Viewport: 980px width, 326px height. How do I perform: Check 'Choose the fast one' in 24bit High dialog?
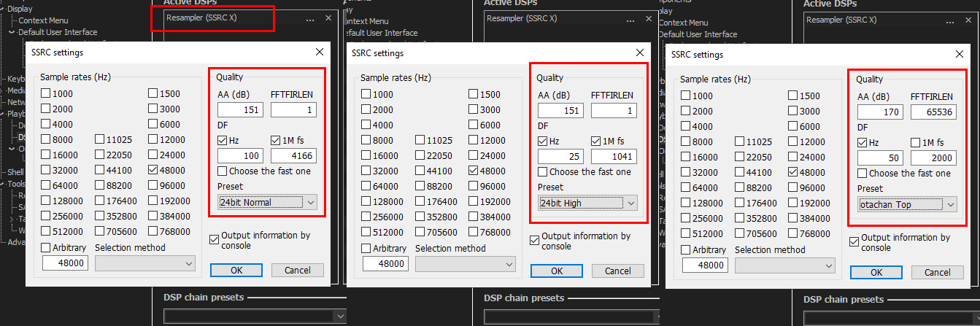coord(542,172)
